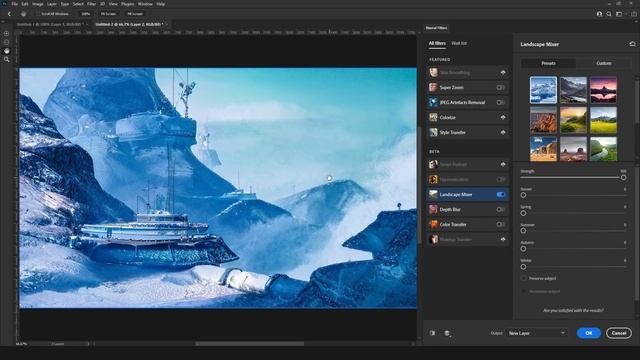Open the Output New Layer dropdown

click(x=537, y=333)
